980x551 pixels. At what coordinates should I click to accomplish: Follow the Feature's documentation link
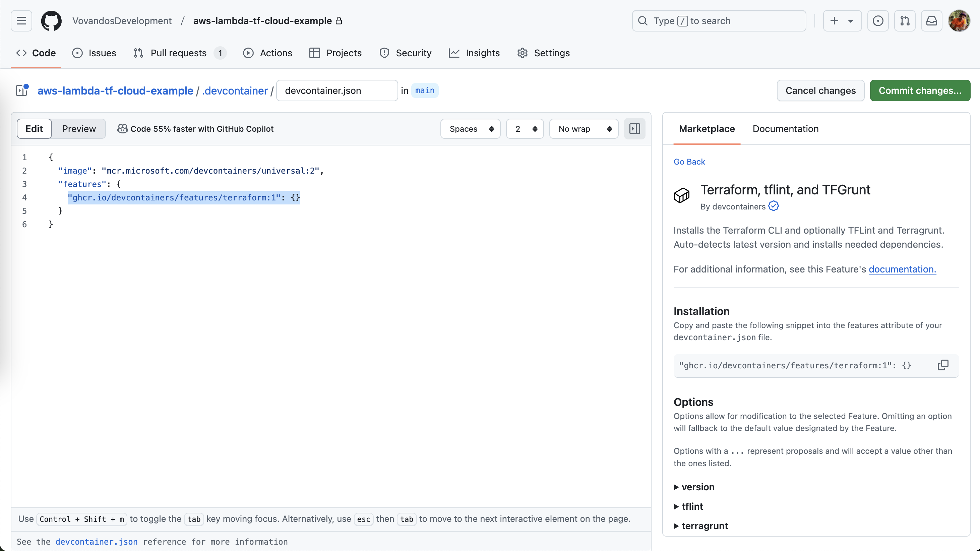tap(902, 269)
